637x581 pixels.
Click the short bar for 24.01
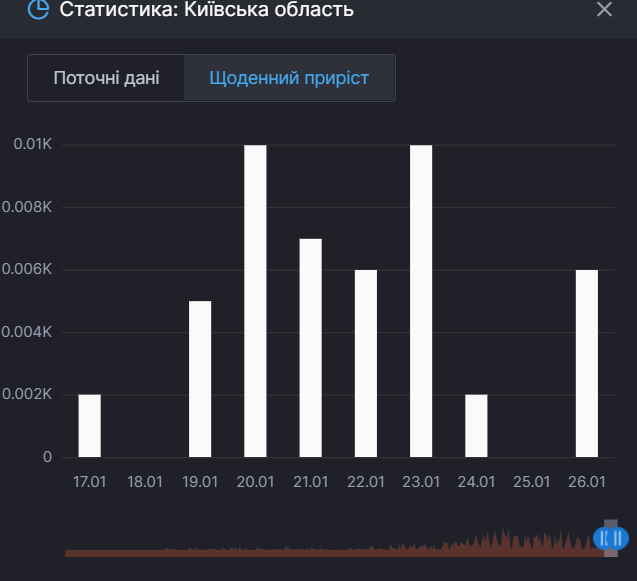pos(476,425)
